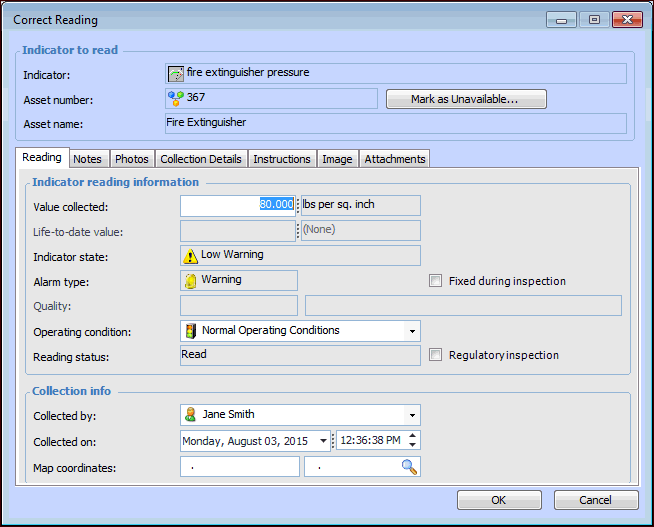Click the Low Warning triangle icon
The width and height of the screenshot is (654, 527).
[191, 256]
